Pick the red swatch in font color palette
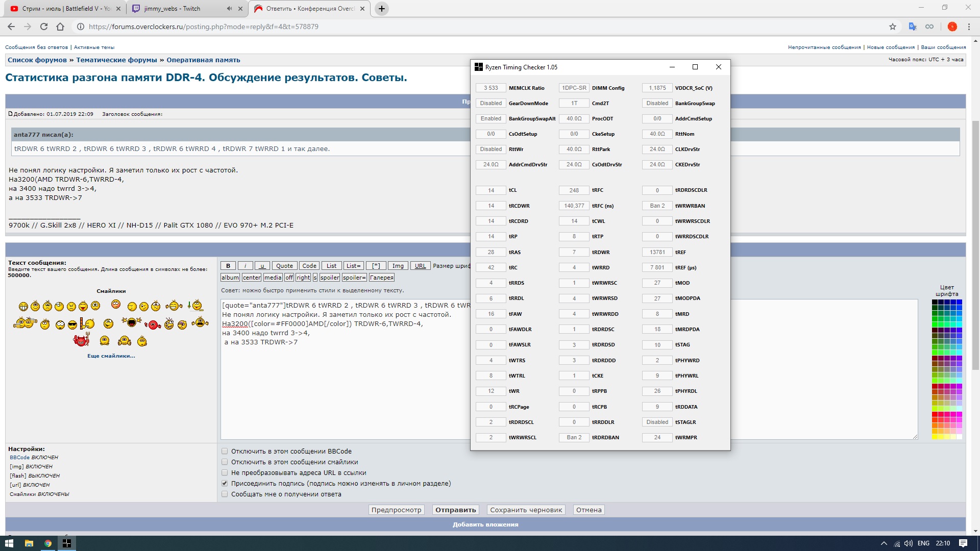Screen dimensions: 980x551 click(935, 414)
